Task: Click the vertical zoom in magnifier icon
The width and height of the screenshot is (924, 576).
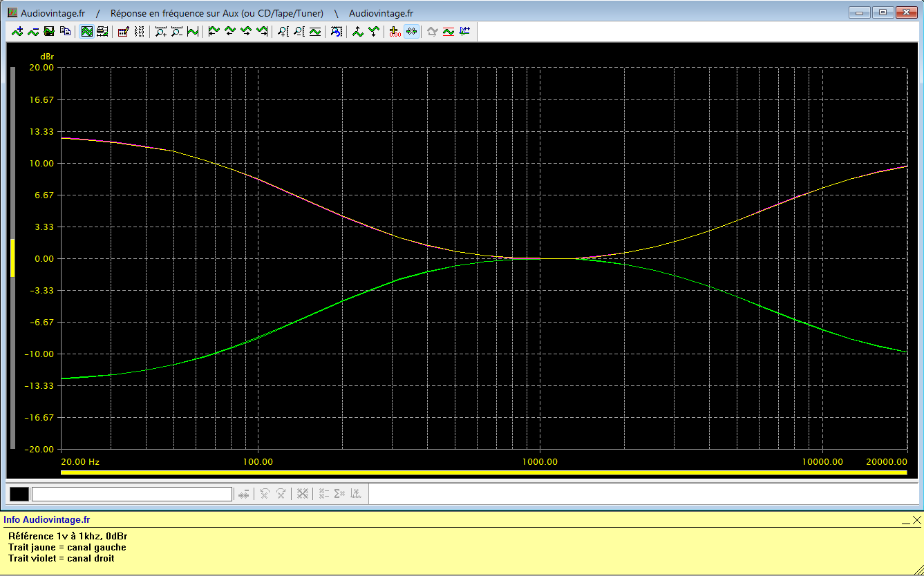Action: point(283,31)
